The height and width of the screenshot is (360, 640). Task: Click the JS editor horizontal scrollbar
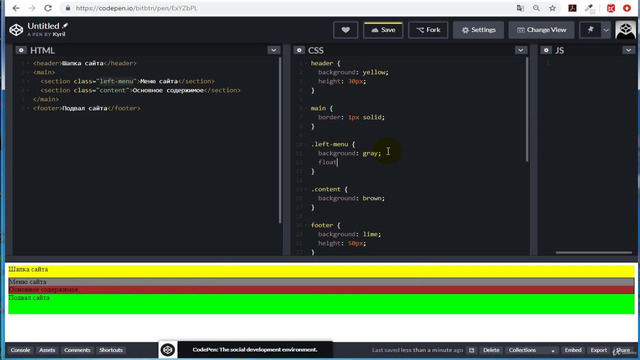click(593, 253)
